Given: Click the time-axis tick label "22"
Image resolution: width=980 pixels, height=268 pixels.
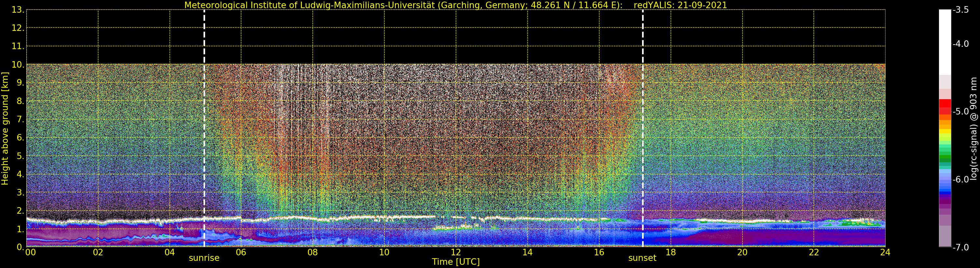Looking at the screenshot, I should click(814, 252).
